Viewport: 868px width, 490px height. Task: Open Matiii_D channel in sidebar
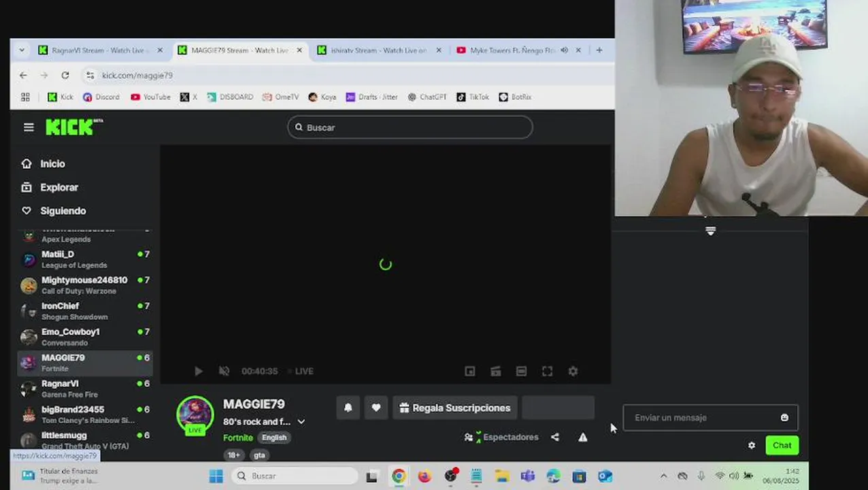85,259
